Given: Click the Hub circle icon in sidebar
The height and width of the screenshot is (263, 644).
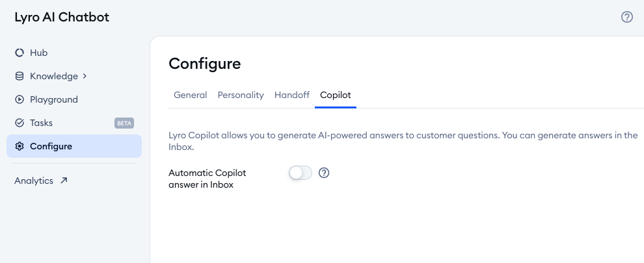Looking at the screenshot, I should tap(20, 53).
